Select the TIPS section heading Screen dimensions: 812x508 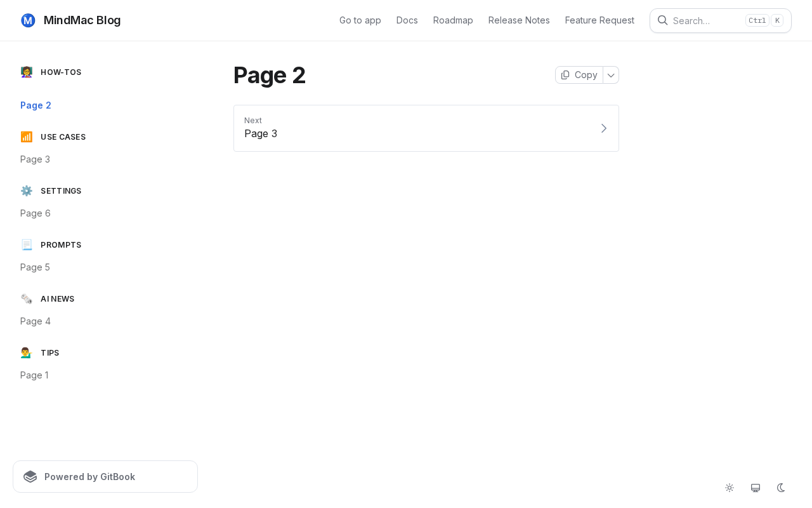50,353
